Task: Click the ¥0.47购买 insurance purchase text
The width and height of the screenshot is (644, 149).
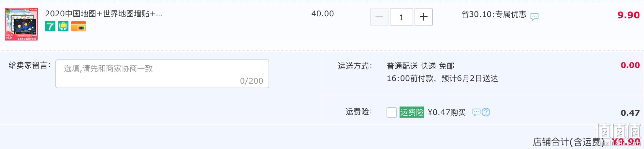Action: coord(447,112)
